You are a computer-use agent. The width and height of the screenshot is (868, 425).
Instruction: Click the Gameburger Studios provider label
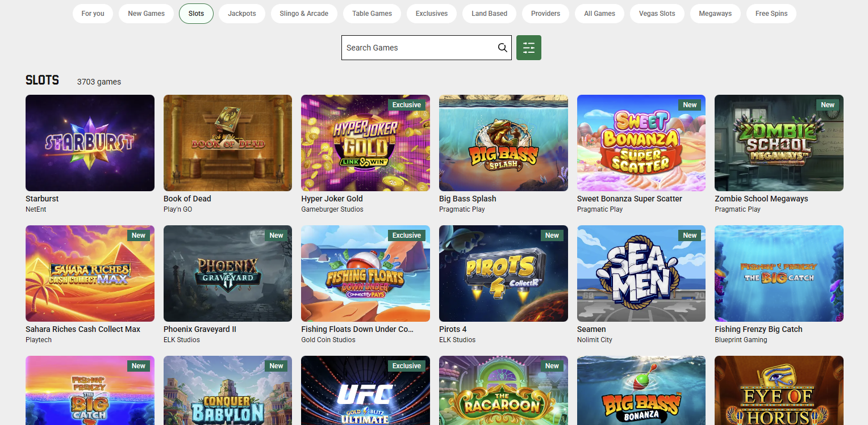click(332, 209)
